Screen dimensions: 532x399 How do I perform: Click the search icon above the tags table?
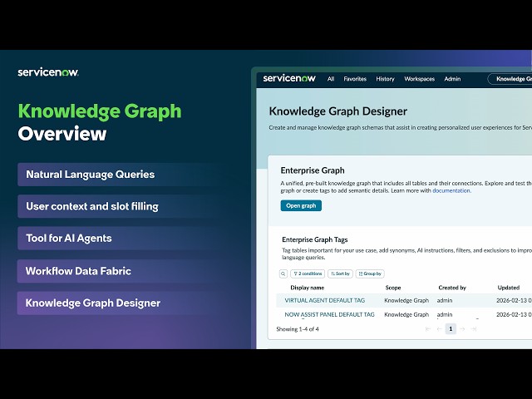tap(283, 273)
